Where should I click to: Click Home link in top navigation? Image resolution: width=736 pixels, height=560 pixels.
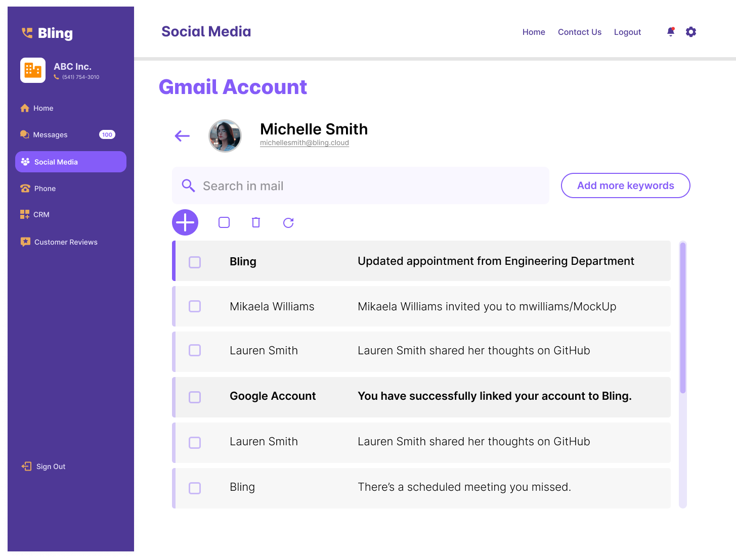(534, 32)
